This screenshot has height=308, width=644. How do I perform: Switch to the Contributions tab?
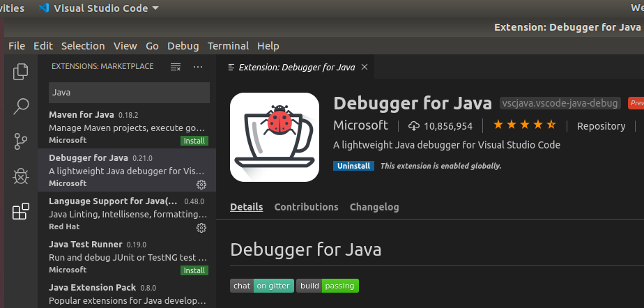click(x=307, y=207)
